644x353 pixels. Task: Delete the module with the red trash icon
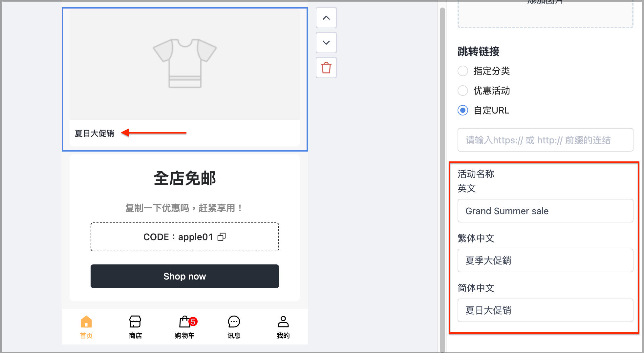(x=326, y=68)
